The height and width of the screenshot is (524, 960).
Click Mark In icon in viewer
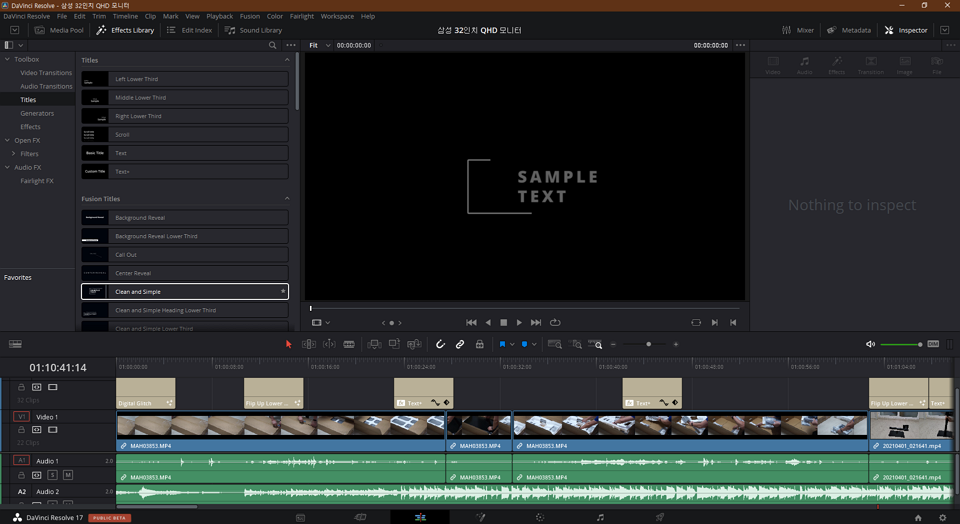714,323
